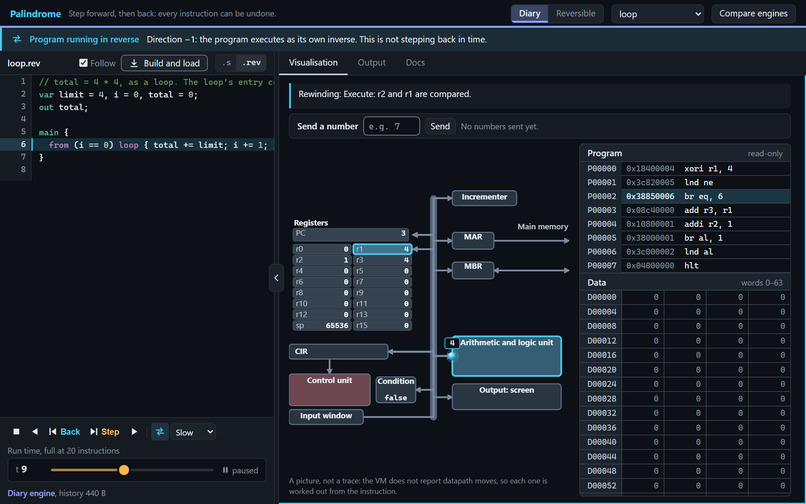Click the Compare engines button
806x504 pixels.
pos(753,14)
